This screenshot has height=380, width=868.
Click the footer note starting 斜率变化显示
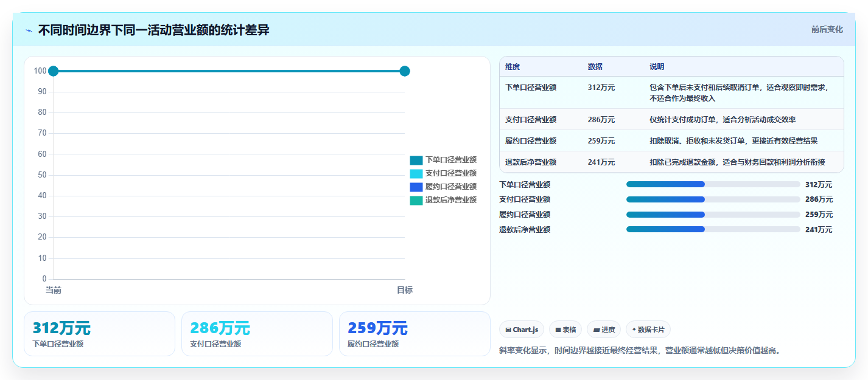click(640, 350)
